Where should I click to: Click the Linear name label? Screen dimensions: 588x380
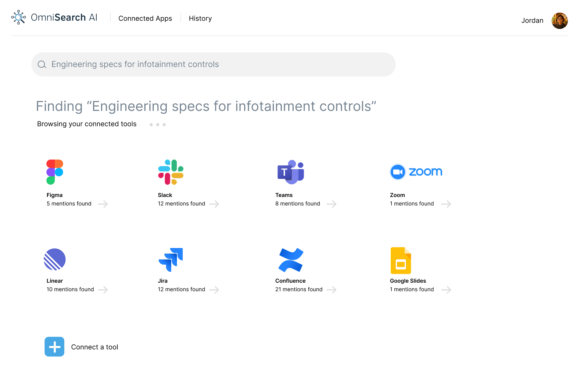coord(55,281)
